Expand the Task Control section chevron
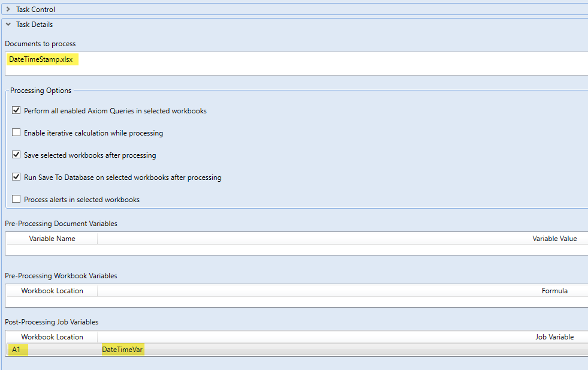This screenshot has height=370, width=588. click(x=8, y=10)
